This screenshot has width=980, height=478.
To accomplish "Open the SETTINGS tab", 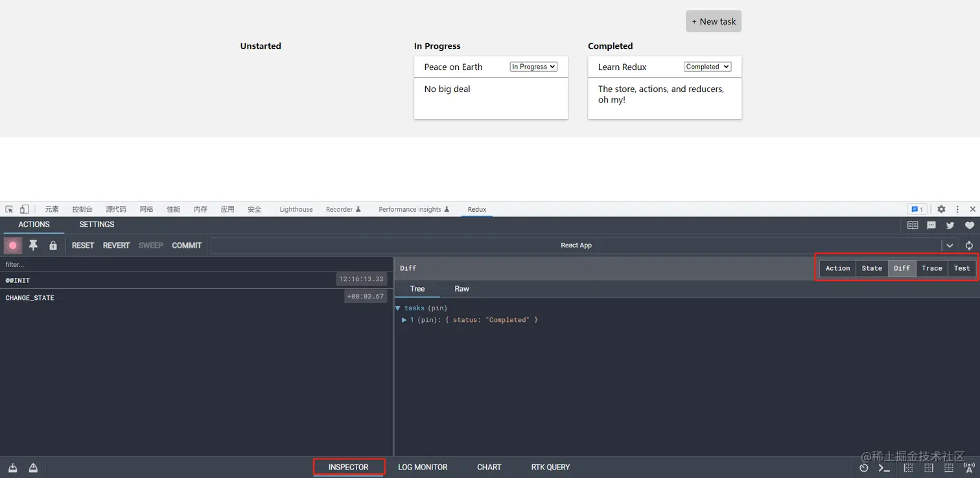I will 97,225.
